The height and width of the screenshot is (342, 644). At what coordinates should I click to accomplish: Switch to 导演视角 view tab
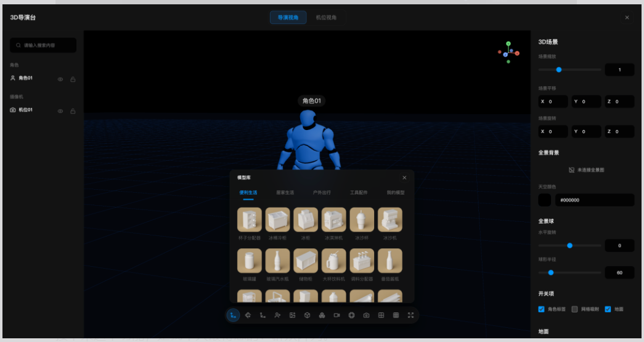point(288,18)
